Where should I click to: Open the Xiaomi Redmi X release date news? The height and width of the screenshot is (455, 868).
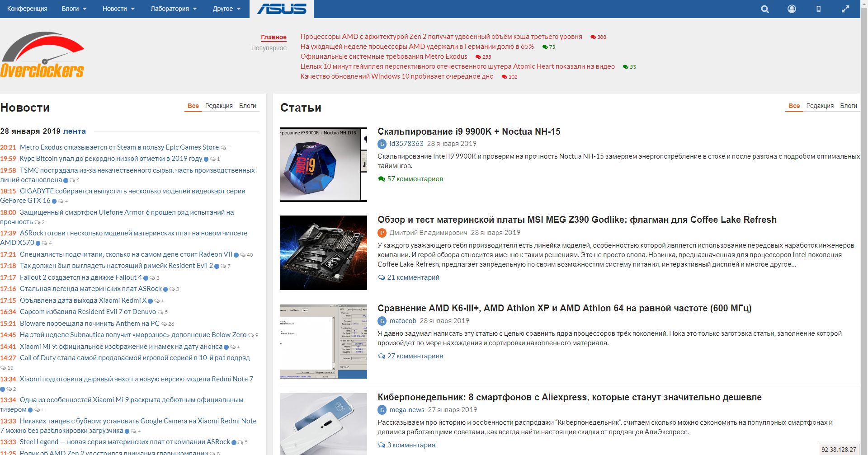tap(83, 300)
